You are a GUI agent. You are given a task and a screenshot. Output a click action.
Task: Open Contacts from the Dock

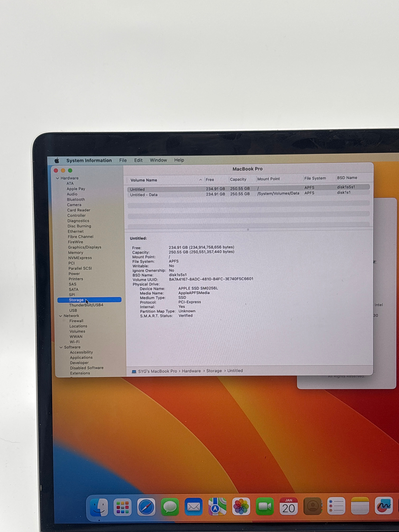tap(312, 506)
